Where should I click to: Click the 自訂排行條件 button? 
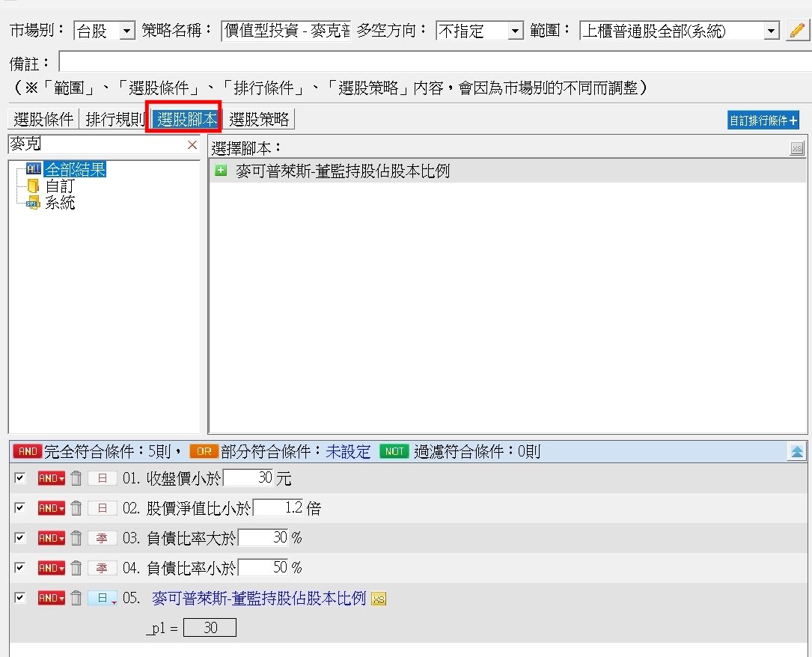[763, 120]
